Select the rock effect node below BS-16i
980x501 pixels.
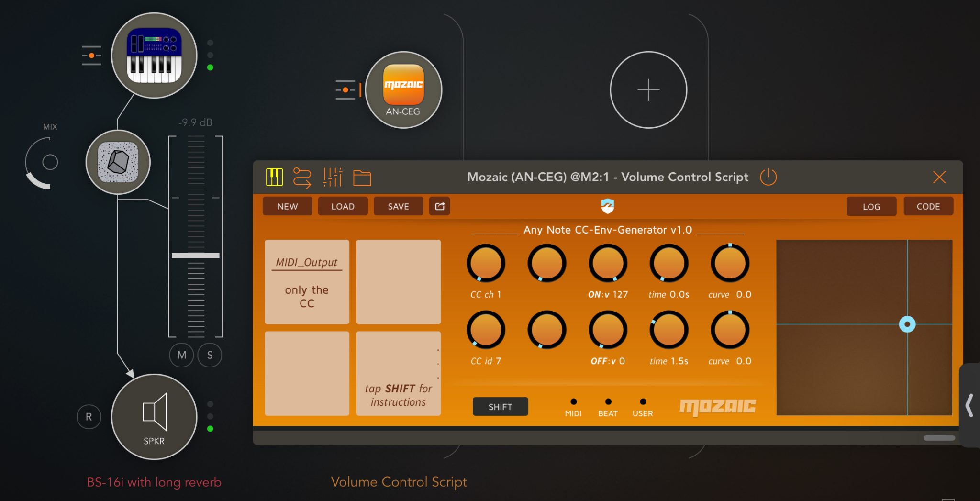coord(118,162)
